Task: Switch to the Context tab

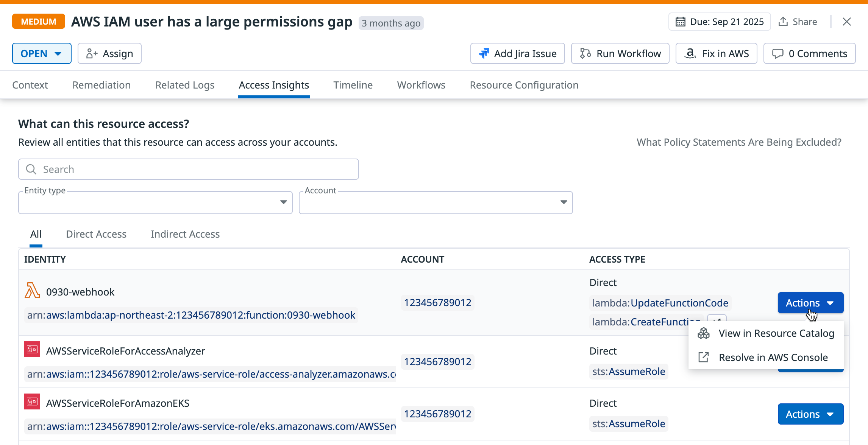Action: (30, 85)
